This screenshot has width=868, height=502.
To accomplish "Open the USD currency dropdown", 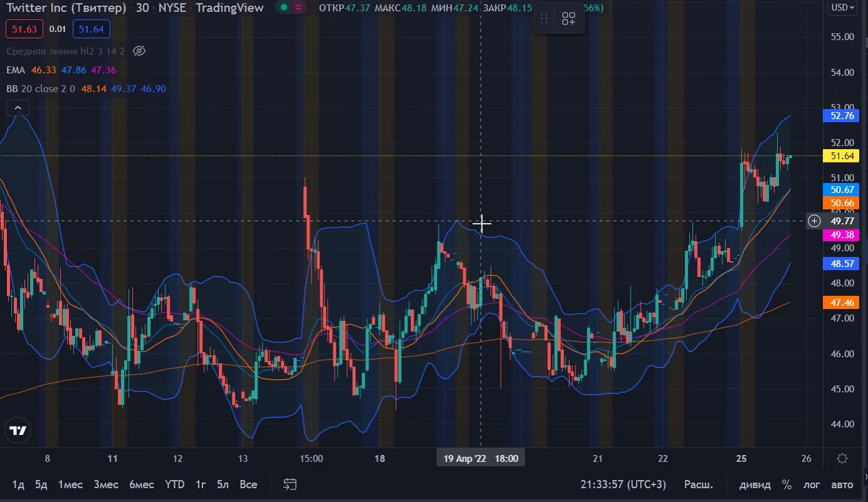I will (842, 8).
